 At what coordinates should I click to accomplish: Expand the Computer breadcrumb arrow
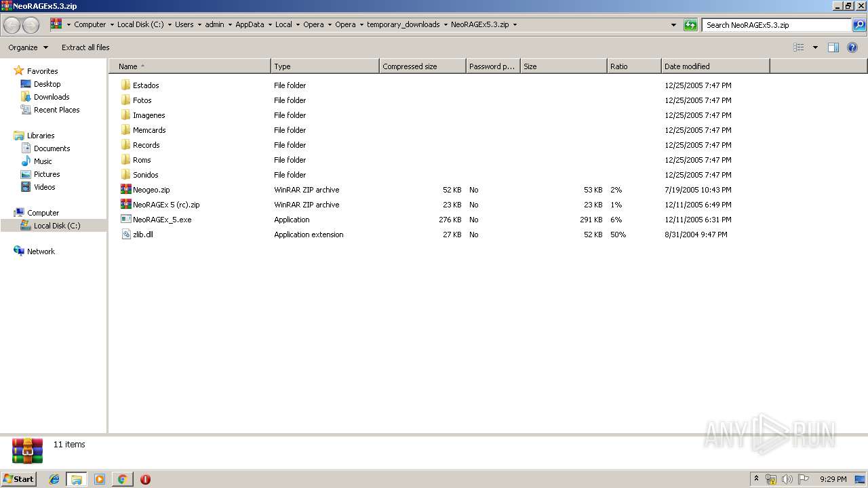tap(112, 25)
